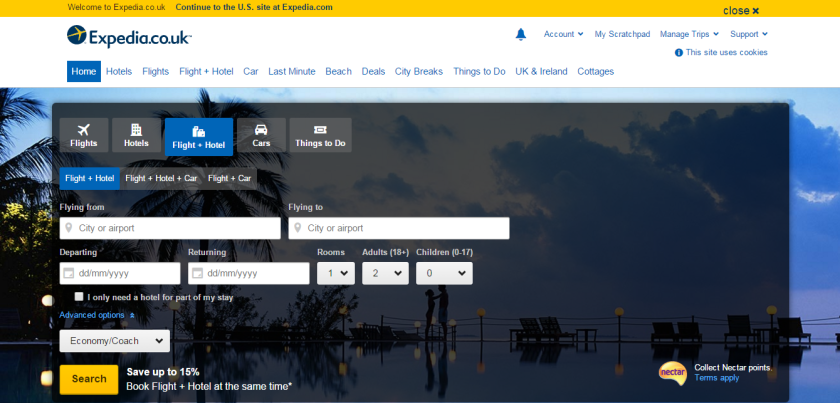Click the Departing date field
The width and height of the screenshot is (840, 403).
(x=120, y=273)
